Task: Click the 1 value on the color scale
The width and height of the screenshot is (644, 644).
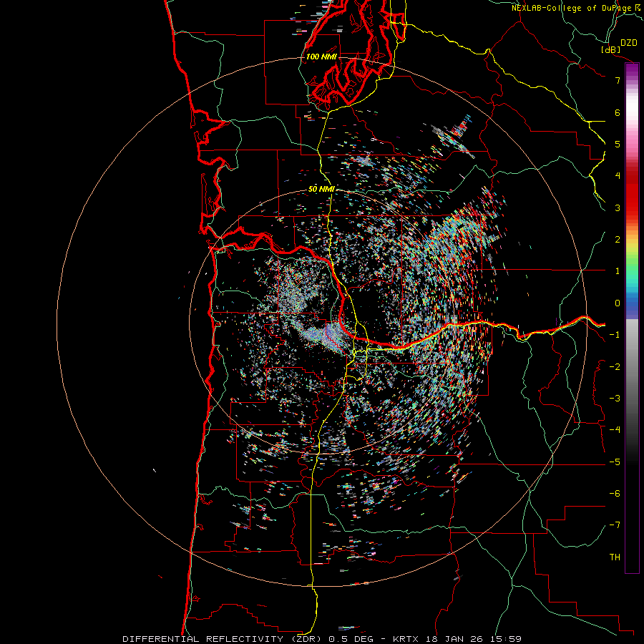Action: [618, 271]
